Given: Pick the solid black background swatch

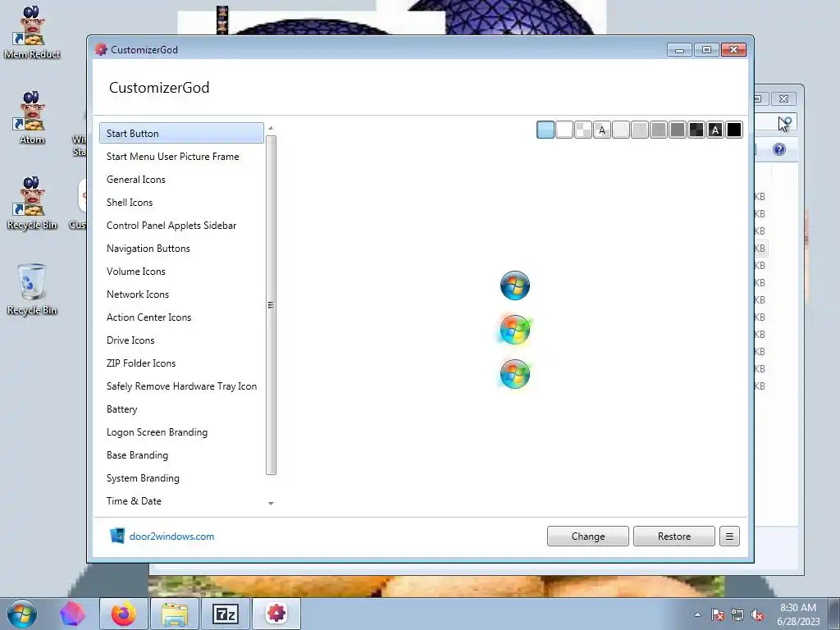Looking at the screenshot, I should (x=734, y=130).
